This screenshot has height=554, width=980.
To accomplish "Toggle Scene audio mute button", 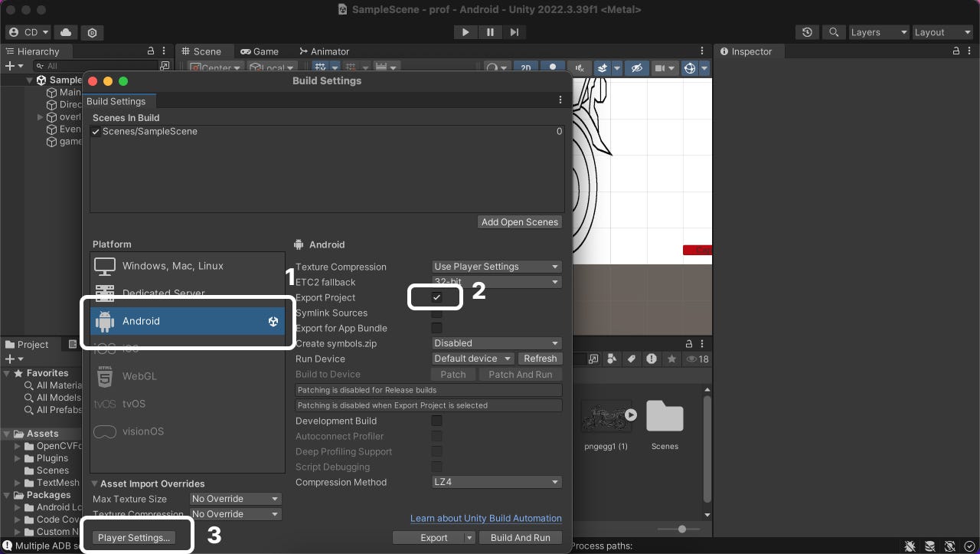I will (580, 67).
